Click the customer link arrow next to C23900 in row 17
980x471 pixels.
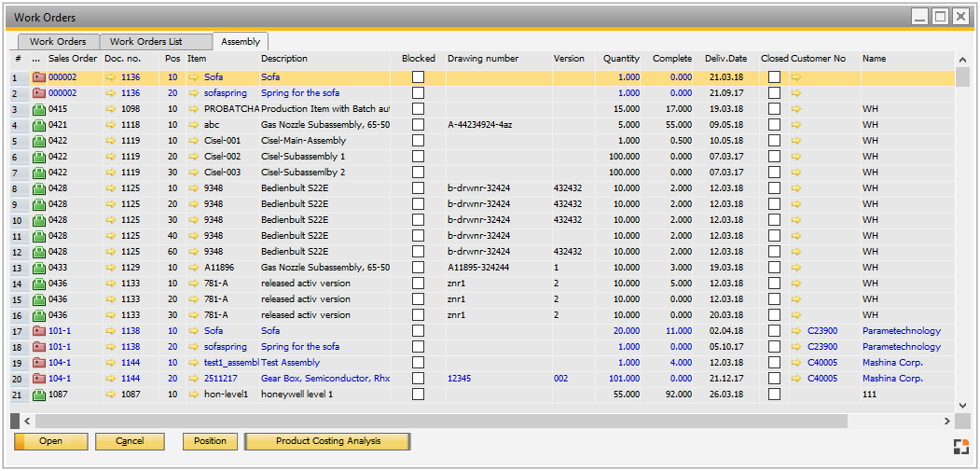pyautogui.click(x=796, y=331)
